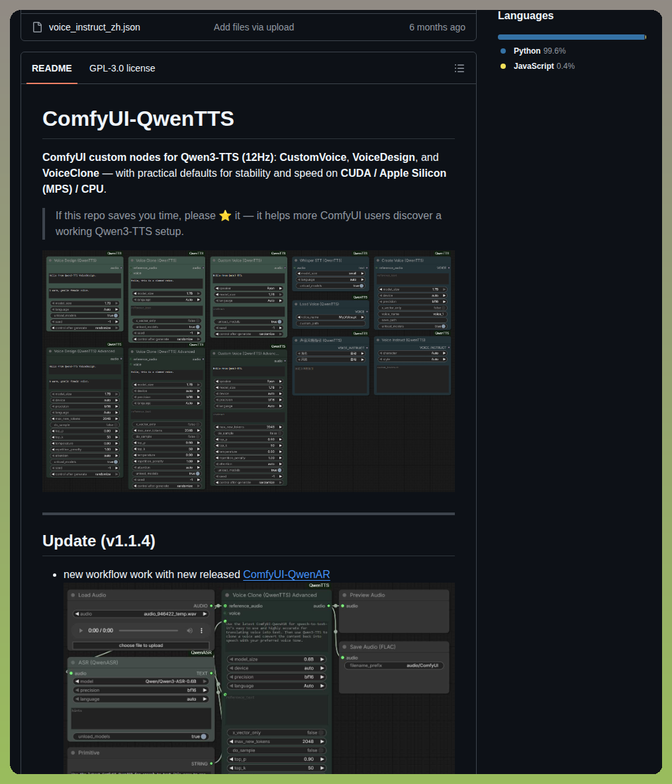This screenshot has width=672, height=784.
Task: Click the star emoji in the quote
Action: pos(225,215)
